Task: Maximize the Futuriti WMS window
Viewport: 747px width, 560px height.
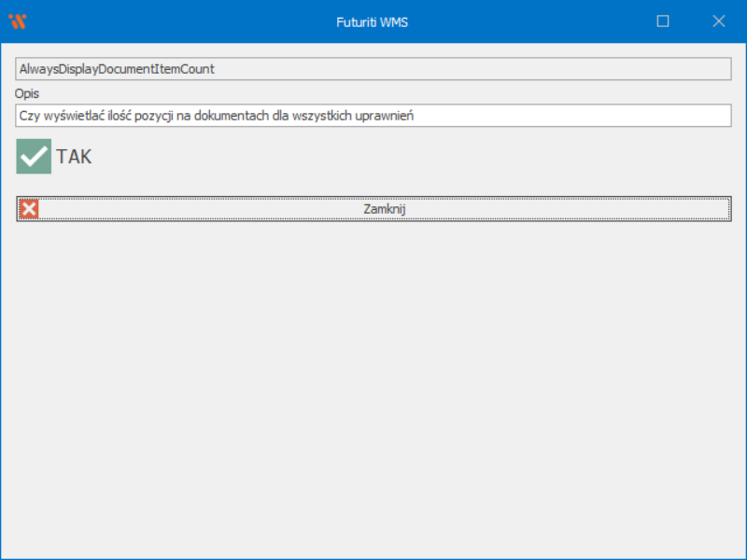Action: tap(663, 21)
